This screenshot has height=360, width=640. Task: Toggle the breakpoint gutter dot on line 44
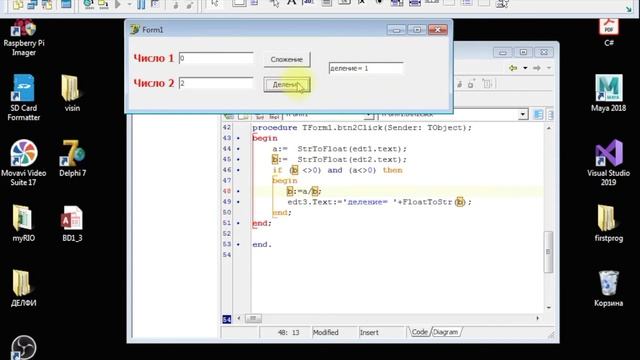click(x=238, y=149)
